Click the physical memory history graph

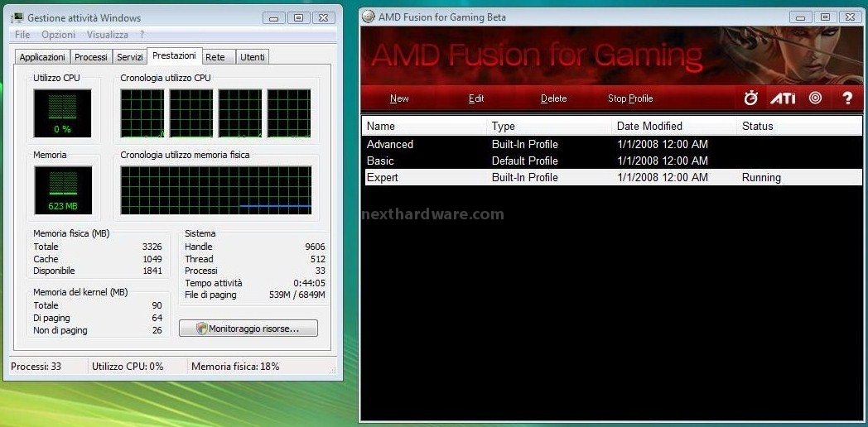(216, 190)
